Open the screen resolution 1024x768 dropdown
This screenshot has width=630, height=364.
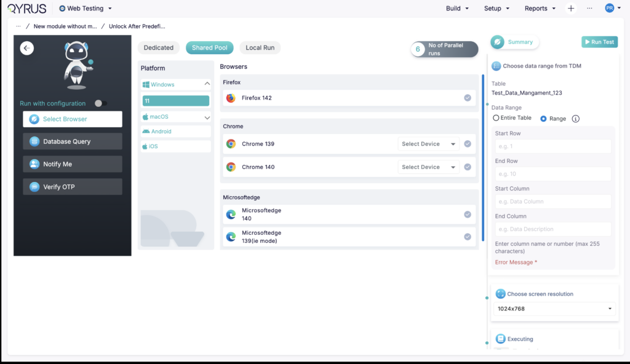click(x=554, y=309)
